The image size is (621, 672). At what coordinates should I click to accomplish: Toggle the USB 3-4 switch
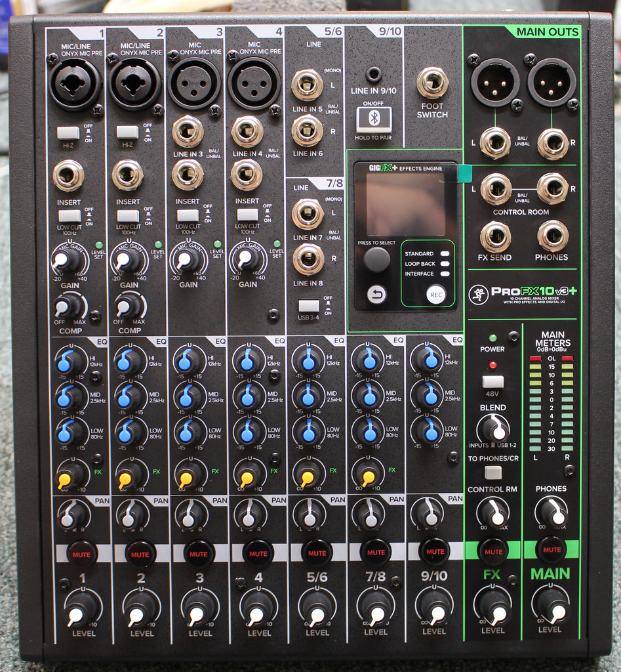point(309,306)
